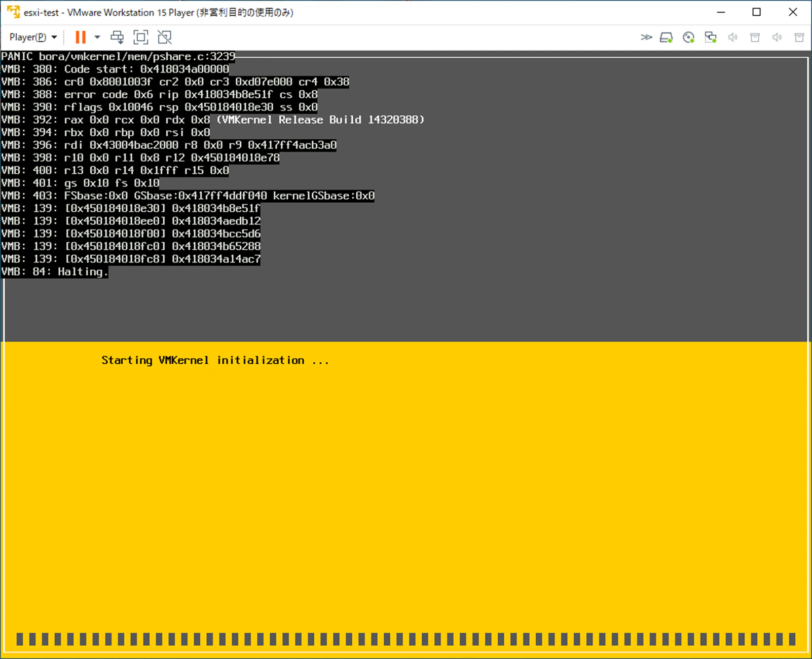Enter full screen mode
812x659 pixels.
pos(141,37)
